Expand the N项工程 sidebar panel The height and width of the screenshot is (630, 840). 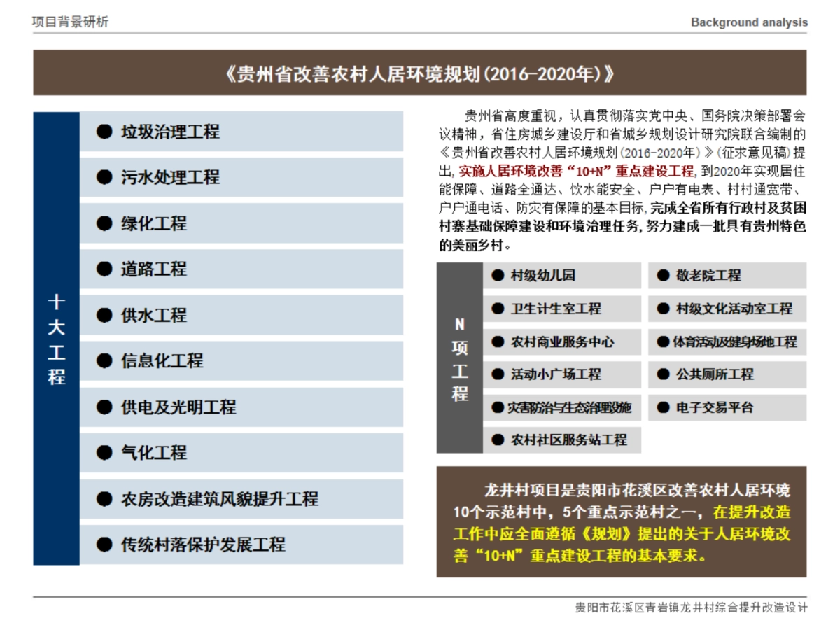point(458,358)
